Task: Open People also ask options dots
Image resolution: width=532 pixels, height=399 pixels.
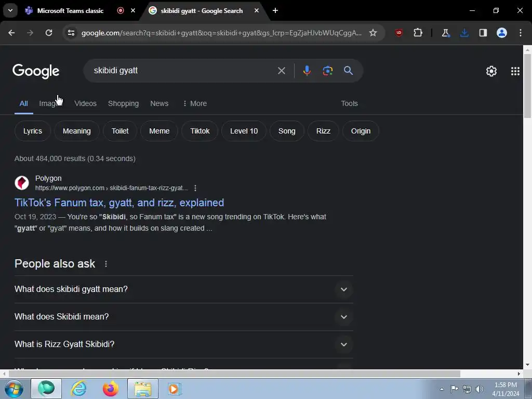Action: click(x=106, y=263)
